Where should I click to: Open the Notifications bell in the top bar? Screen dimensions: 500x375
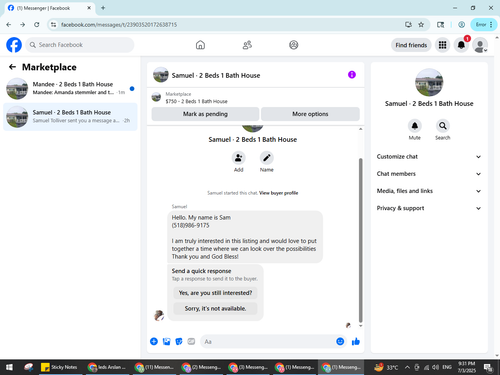point(461,45)
